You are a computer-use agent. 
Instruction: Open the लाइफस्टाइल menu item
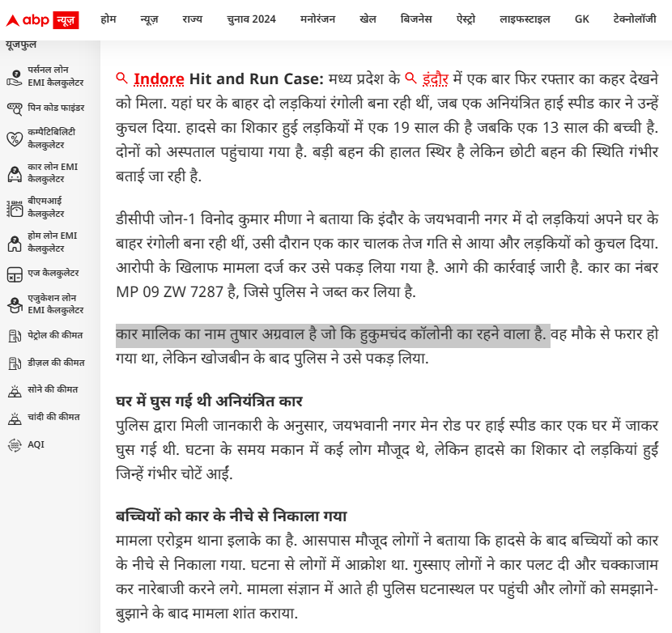pos(525,19)
